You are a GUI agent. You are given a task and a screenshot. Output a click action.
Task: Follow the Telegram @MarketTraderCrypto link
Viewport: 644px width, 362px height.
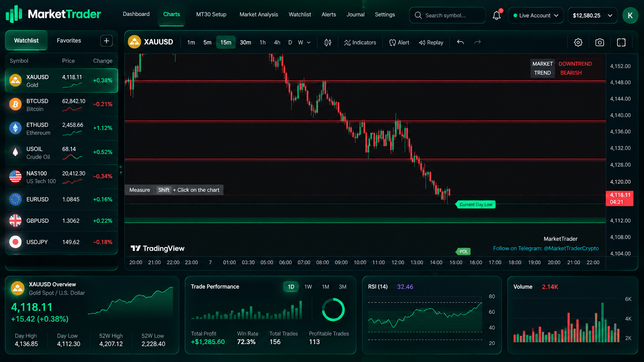coord(546,249)
